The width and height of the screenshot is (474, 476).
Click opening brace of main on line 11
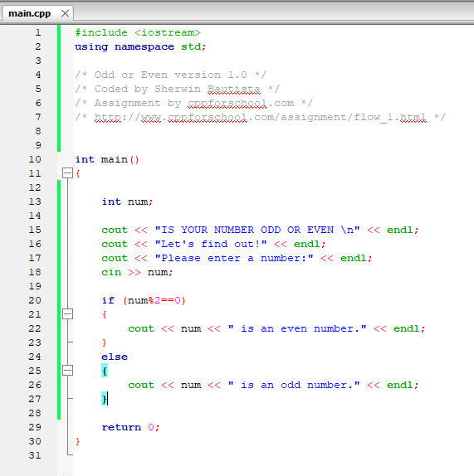78,173
